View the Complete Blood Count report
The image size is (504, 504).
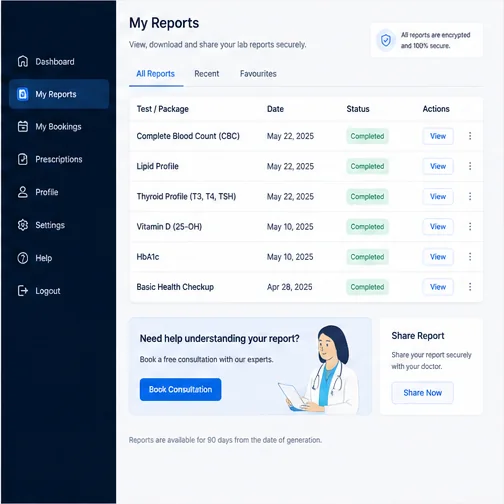(438, 136)
